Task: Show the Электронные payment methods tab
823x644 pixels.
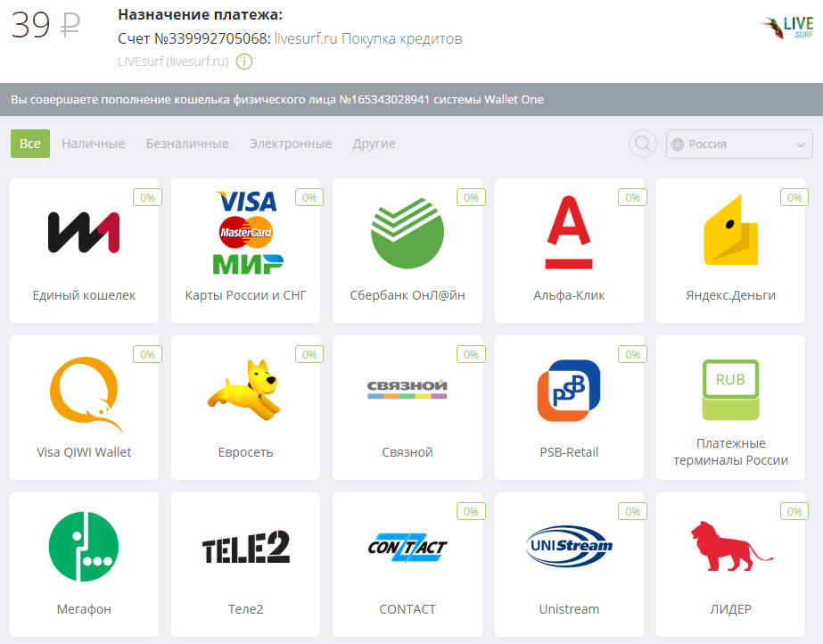Action: (291, 144)
